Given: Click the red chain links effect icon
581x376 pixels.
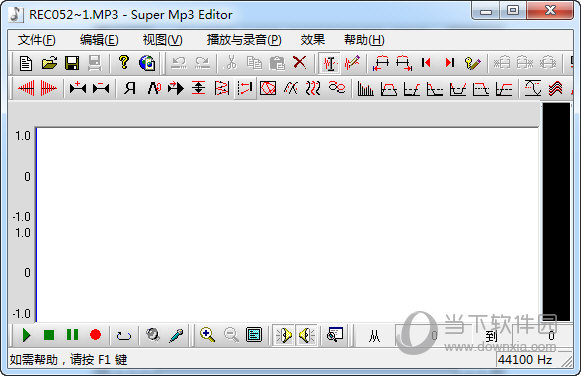Looking at the screenshot, I should (337, 88).
